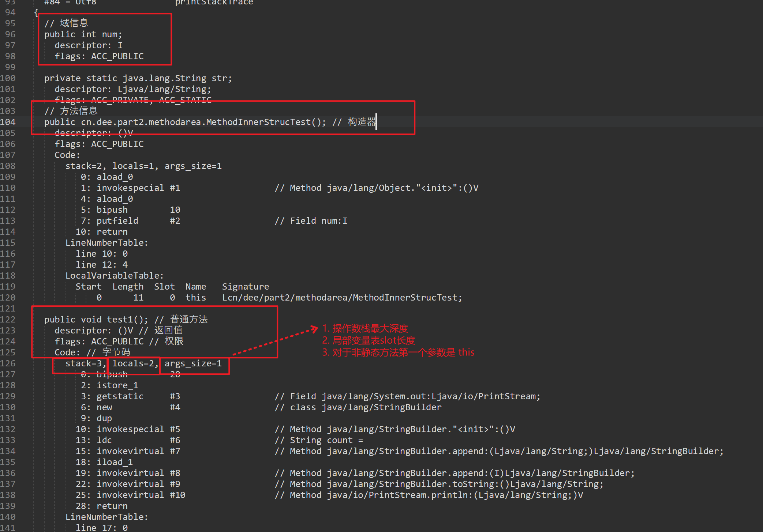Click line number 104 in the gutter
The height and width of the screenshot is (532, 763).
[8, 122]
